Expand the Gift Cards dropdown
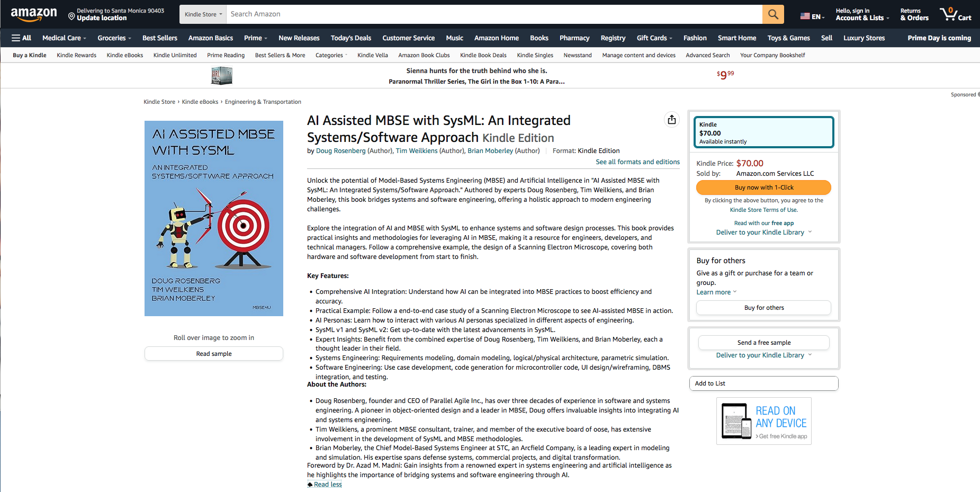 click(x=654, y=38)
